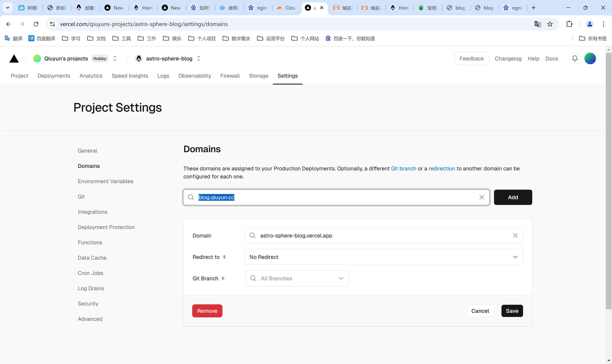The width and height of the screenshot is (612, 364).
Task: Select General in settings sidebar
Action: 87,151
